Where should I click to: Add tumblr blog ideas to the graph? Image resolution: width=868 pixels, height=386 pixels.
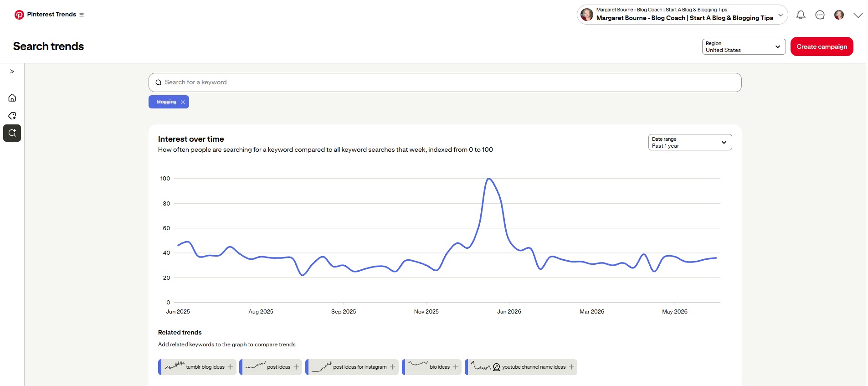[197, 367]
